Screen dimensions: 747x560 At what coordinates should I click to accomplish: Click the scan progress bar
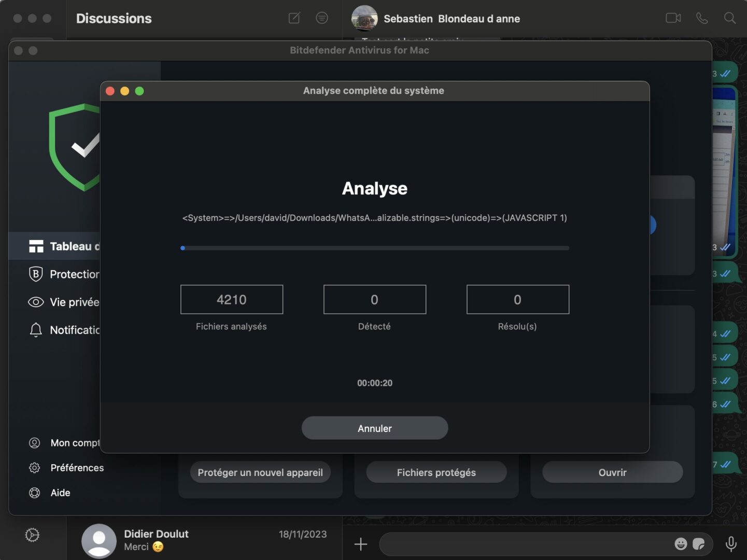pos(375,248)
